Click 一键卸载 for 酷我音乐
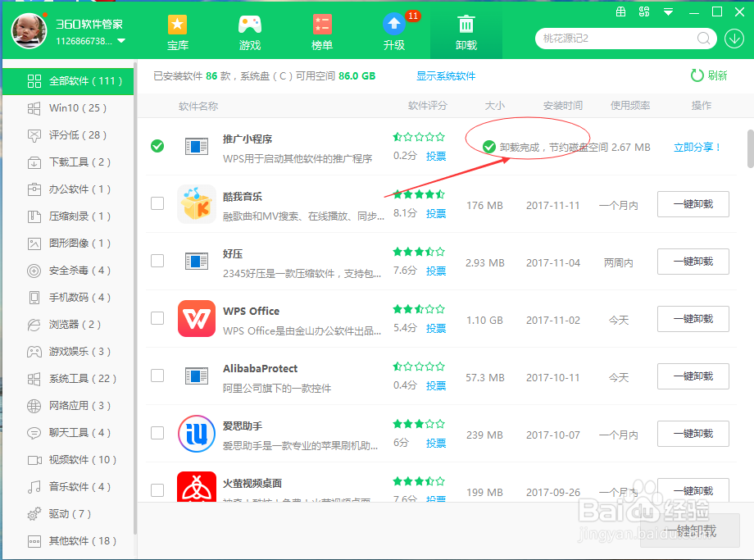This screenshot has width=754, height=560. (693, 204)
